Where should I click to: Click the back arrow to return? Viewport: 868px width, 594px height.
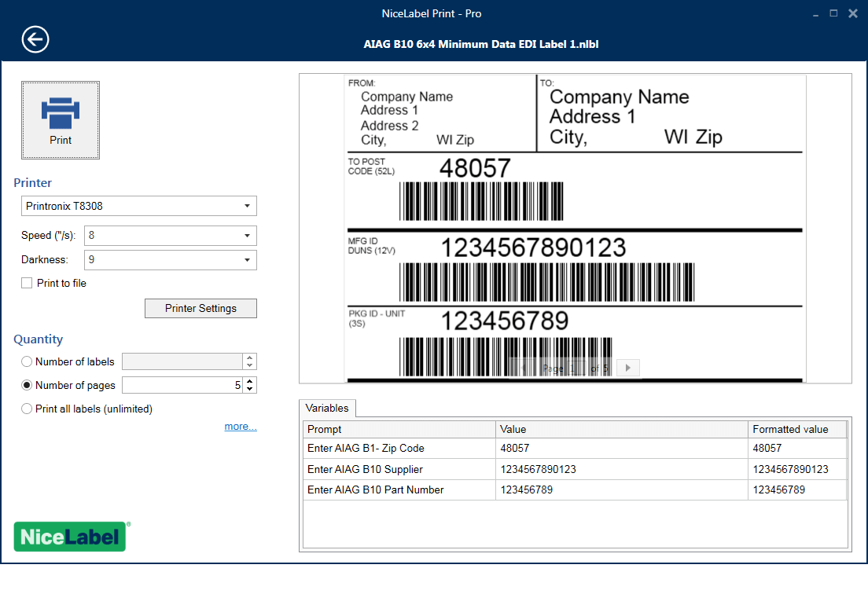[x=35, y=38]
